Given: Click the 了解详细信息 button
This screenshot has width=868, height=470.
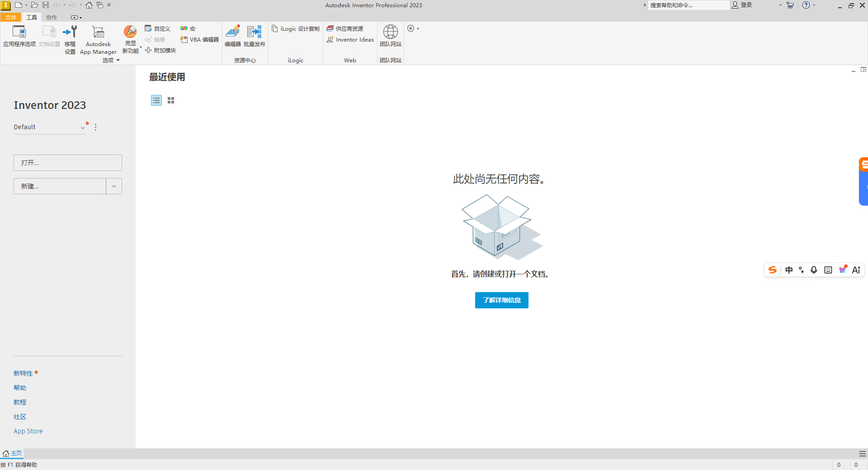Looking at the screenshot, I should (x=501, y=300).
